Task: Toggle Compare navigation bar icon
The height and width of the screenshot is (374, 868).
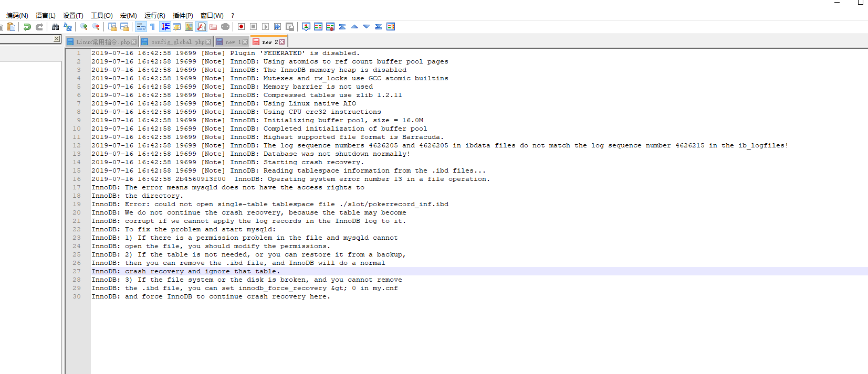Action: click(391, 27)
